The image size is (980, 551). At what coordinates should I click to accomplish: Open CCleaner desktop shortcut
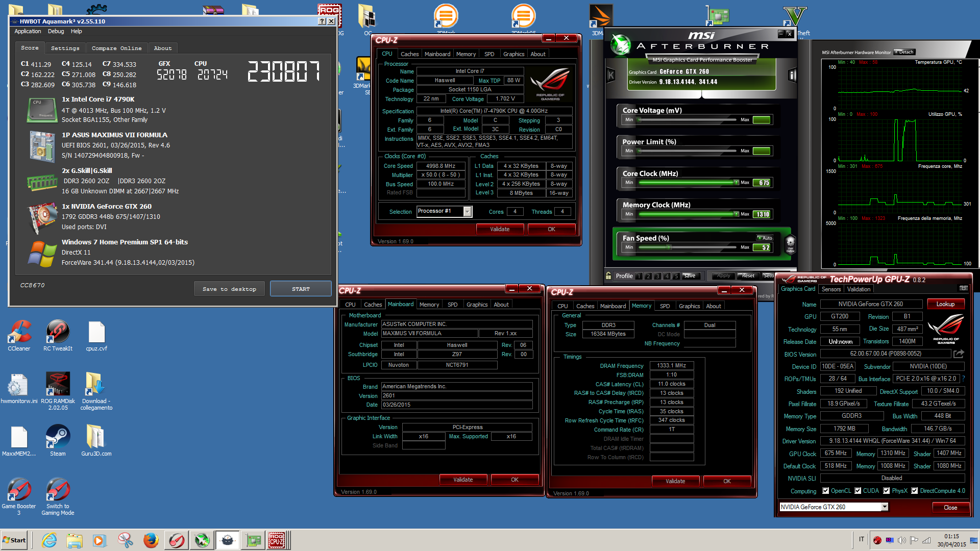[x=19, y=334]
